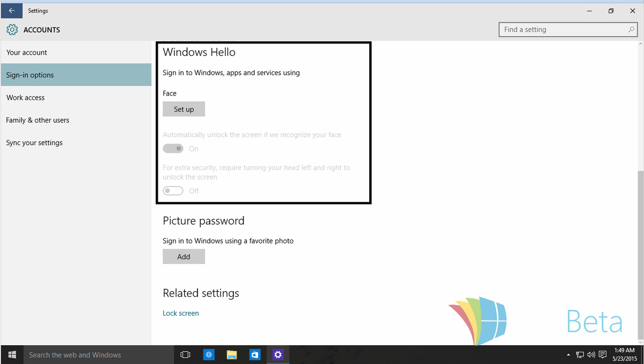Open Work access section
The width and height of the screenshot is (644, 364).
25,98
